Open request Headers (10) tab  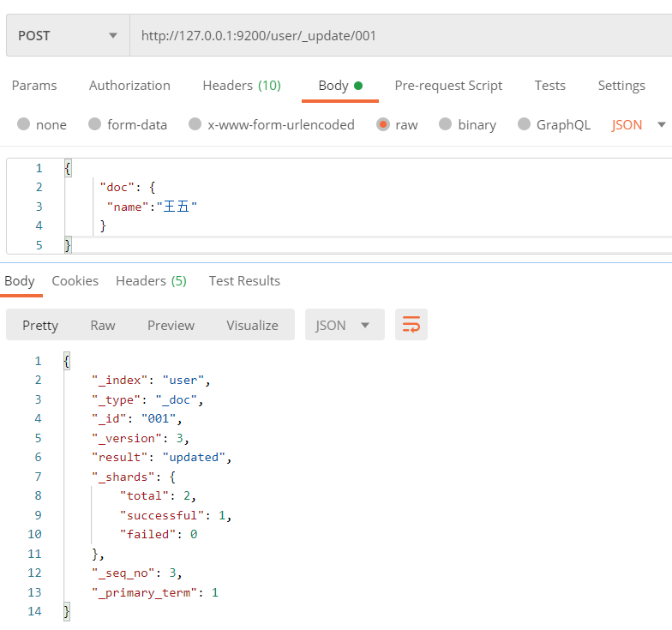coord(242,86)
